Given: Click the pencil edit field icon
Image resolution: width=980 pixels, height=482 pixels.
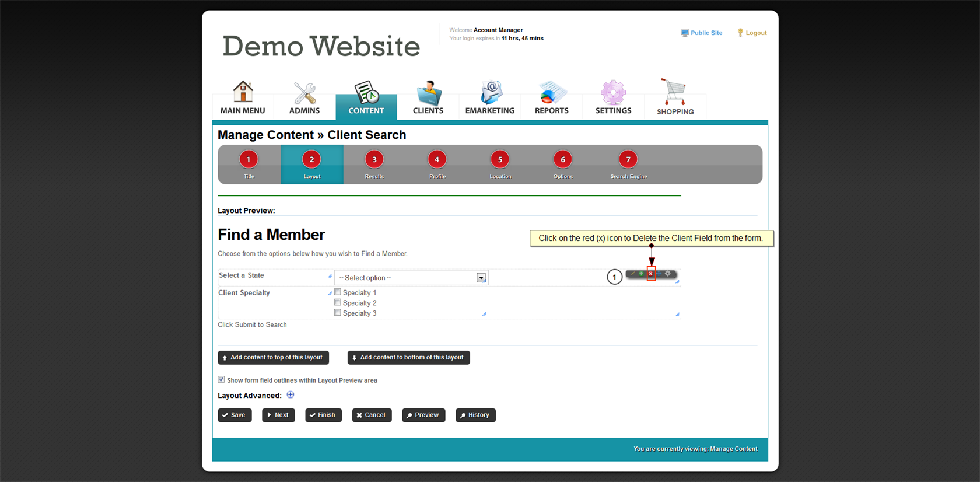Looking at the screenshot, I should pos(633,274).
